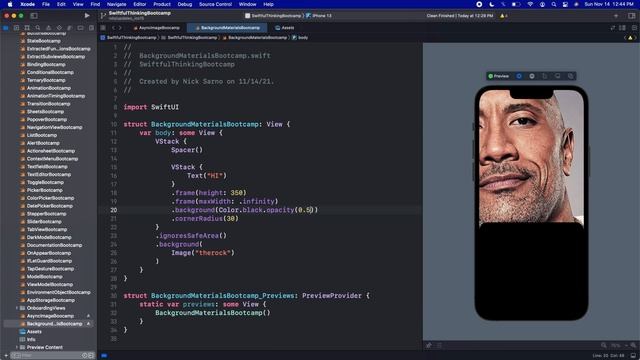Open the Source Control menu
This screenshot has height=360, width=640.
click(x=216, y=4)
